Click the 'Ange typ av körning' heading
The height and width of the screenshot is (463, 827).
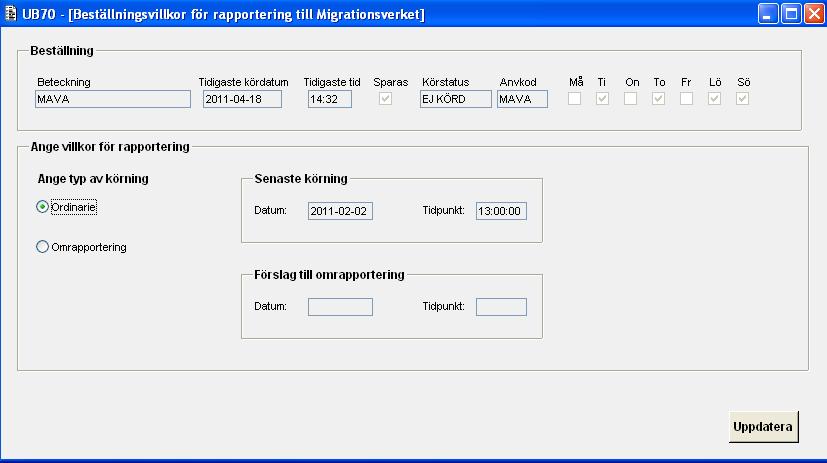(93, 179)
